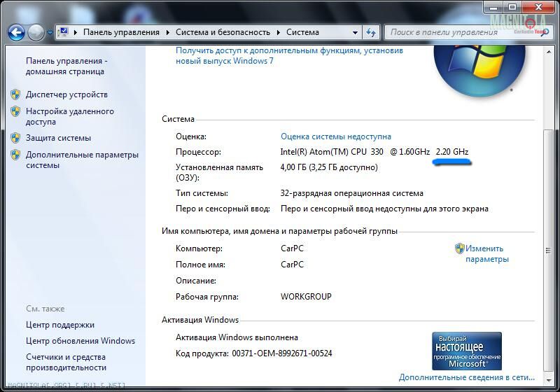Click shield icon beside Защита системы
The height and width of the screenshot is (392, 560).
15,138
